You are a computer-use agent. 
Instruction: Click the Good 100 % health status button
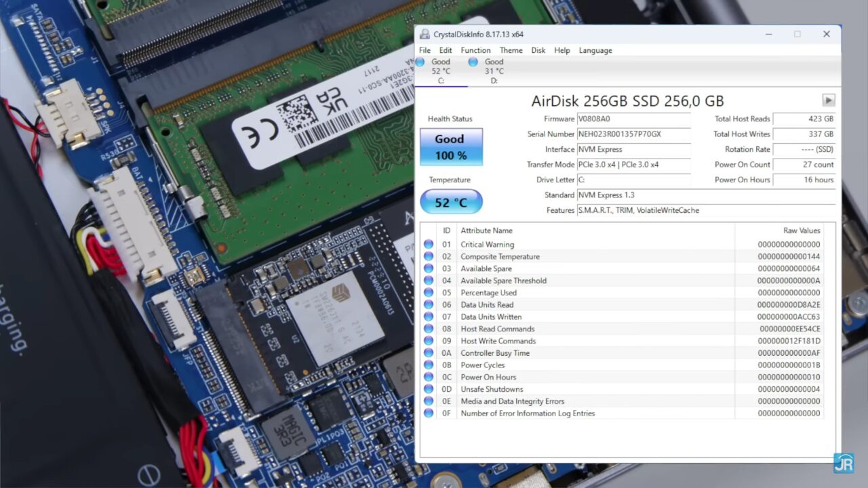pyautogui.click(x=451, y=147)
